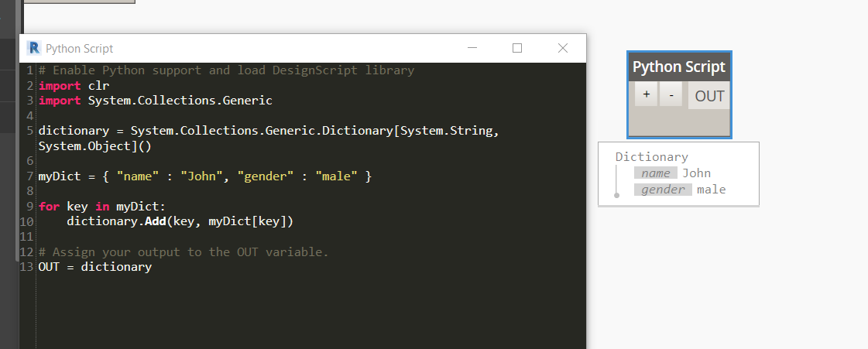This screenshot has width=868, height=349.
Task: Maximize the Python Script editor window
Action: pyautogui.click(x=517, y=48)
